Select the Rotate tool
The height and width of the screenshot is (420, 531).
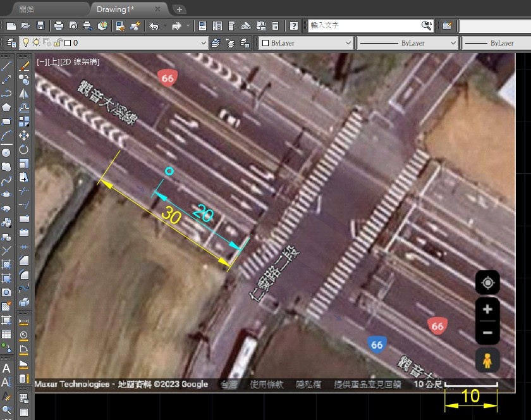tap(24, 149)
